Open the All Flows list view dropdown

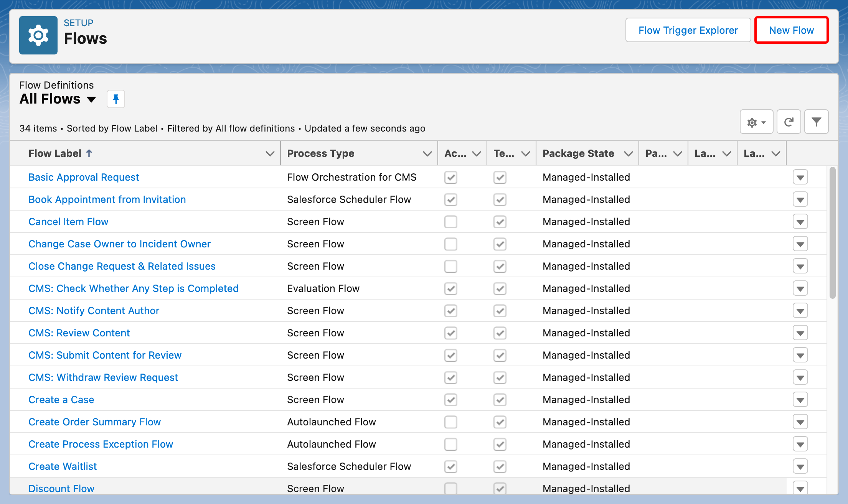pyautogui.click(x=91, y=99)
